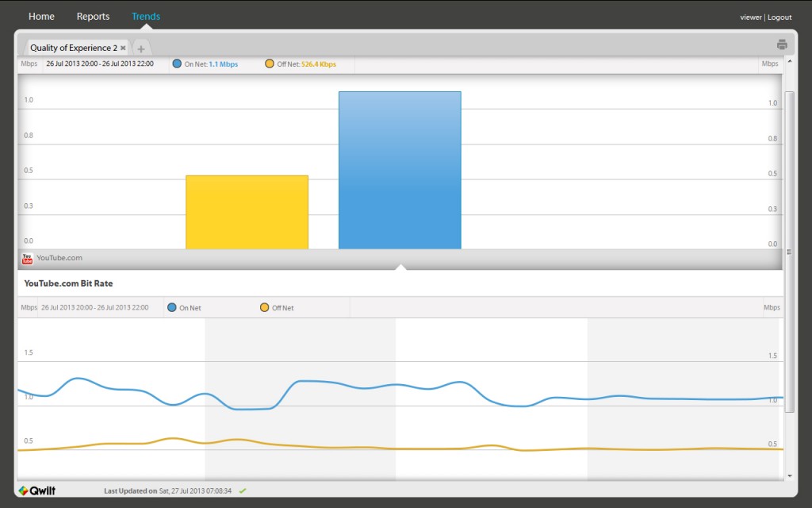The image size is (812, 508).
Task: Click the yellow Off Net bar
Action: [247, 213]
